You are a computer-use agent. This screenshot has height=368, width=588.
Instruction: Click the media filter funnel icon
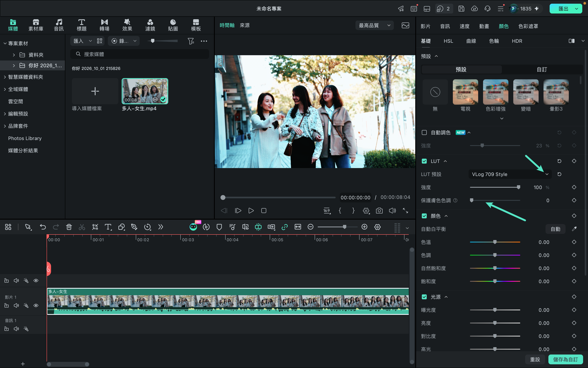[191, 41]
